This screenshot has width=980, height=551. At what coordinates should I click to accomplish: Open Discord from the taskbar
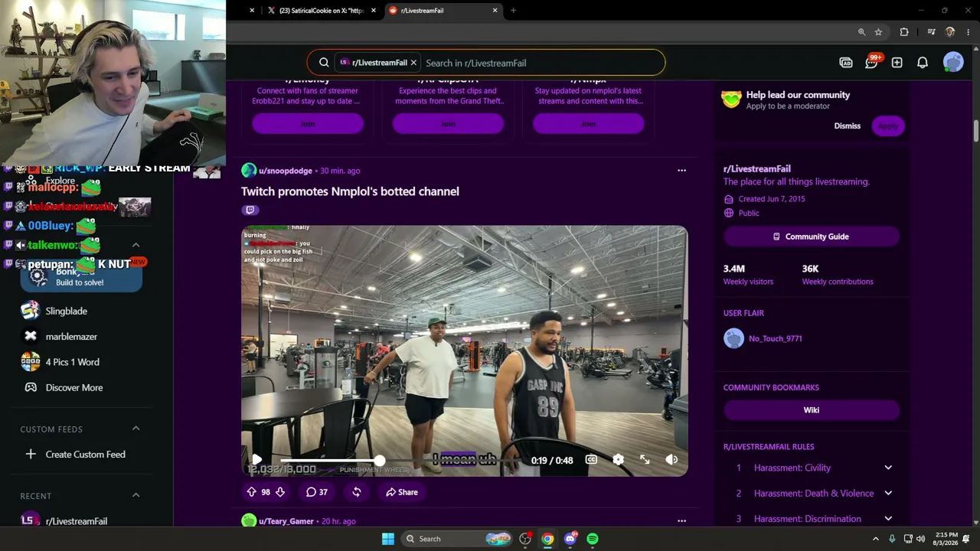(570, 539)
